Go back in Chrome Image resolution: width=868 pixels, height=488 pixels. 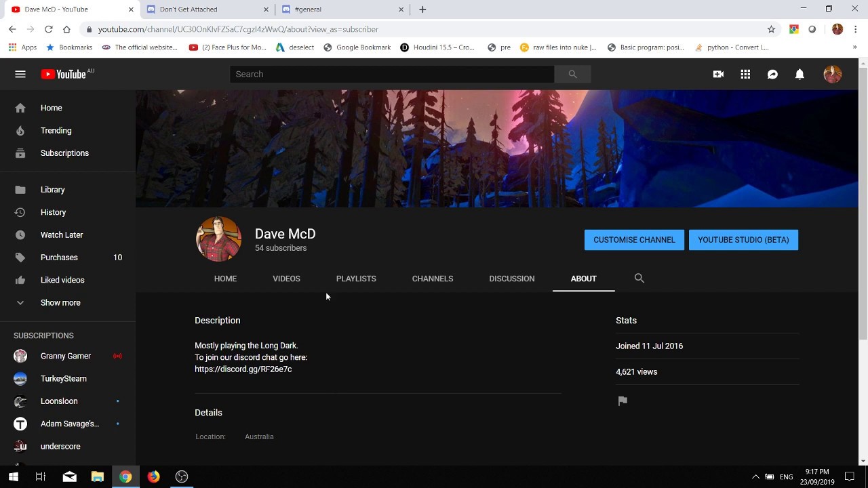(12, 29)
